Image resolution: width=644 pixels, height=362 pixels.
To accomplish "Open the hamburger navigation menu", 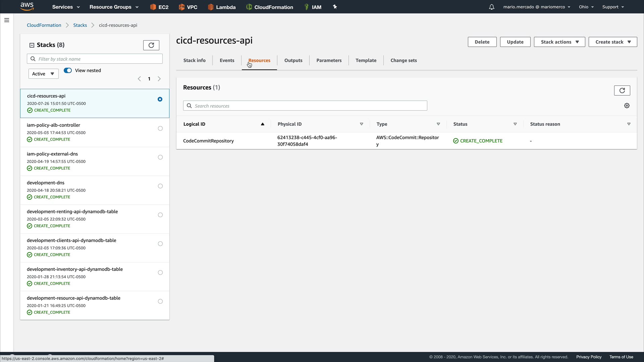I will pos(6,20).
